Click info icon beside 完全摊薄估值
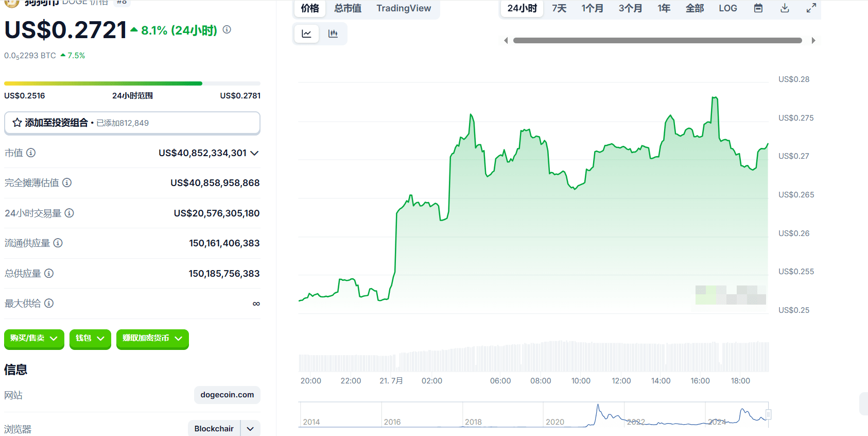Screen dimensions: 868x436 tap(67, 182)
